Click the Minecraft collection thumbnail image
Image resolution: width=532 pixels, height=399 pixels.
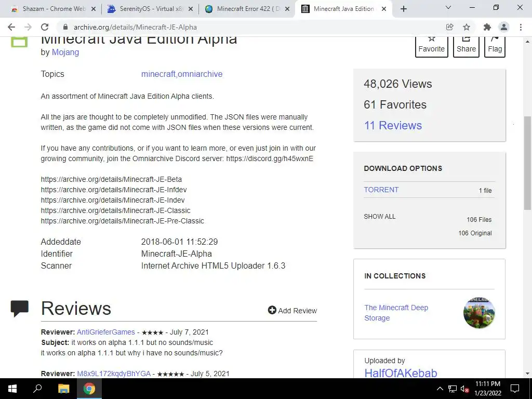(x=479, y=313)
